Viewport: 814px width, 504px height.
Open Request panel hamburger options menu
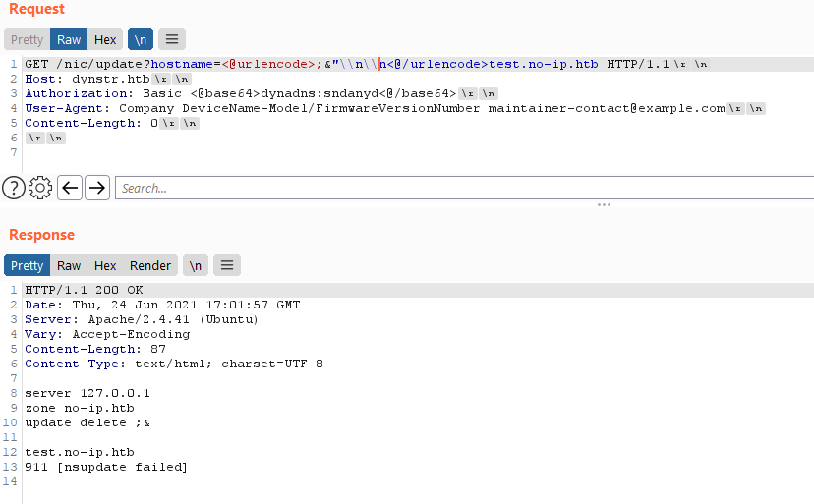(x=172, y=40)
